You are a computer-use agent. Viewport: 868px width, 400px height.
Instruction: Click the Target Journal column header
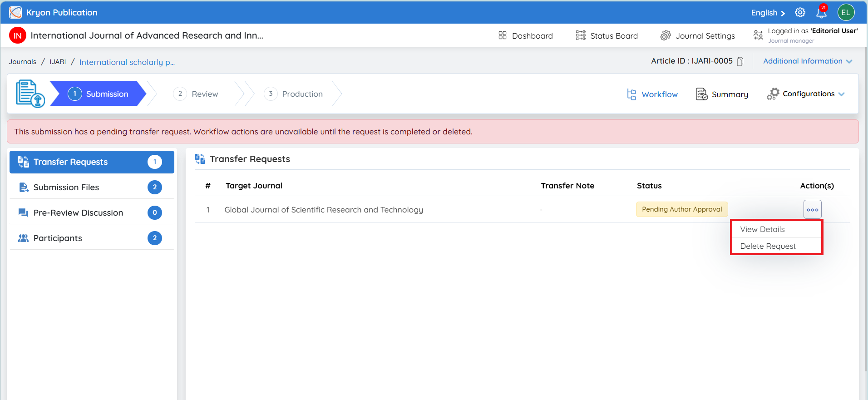pyautogui.click(x=254, y=186)
